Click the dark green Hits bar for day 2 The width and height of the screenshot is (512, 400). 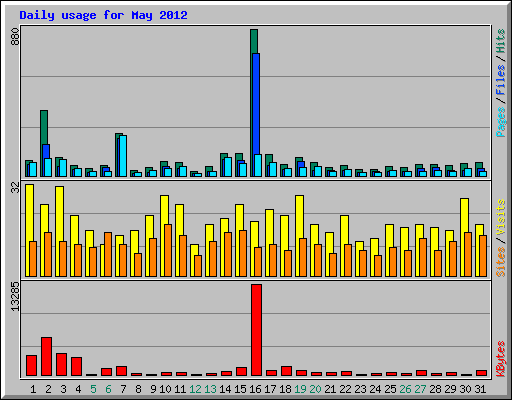point(44,127)
